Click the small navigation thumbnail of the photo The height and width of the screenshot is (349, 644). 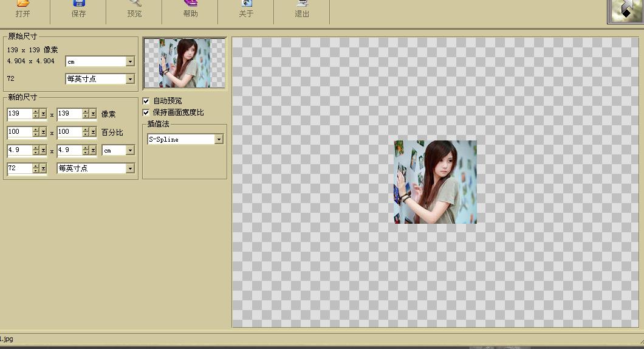pos(185,63)
